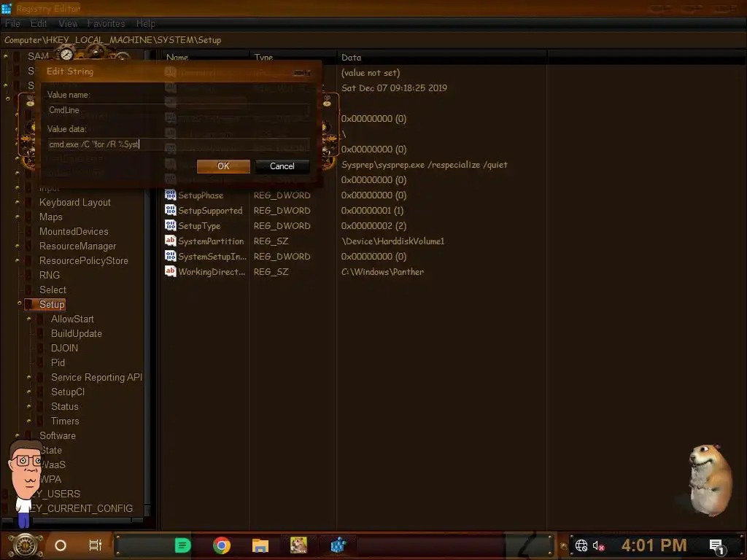Click the data "\Device\HarddiskVolume1"
The width and height of the screenshot is (747, 560).
click(x=392, y=241)
